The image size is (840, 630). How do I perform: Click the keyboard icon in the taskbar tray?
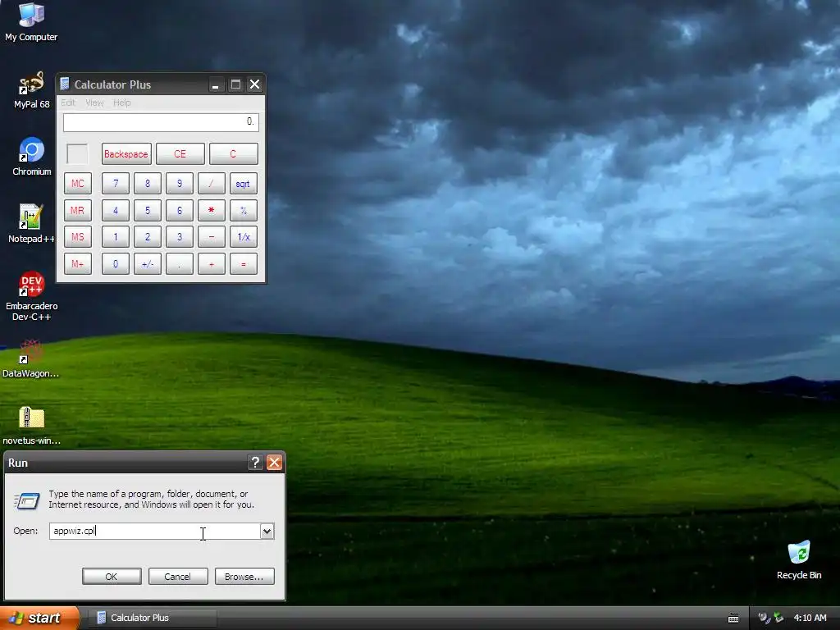click(x=733, y=619)
